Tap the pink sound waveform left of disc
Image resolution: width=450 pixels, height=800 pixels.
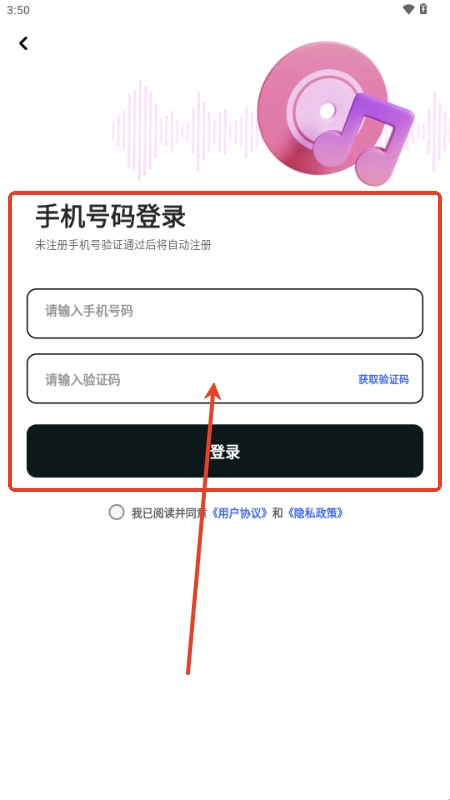184,131
